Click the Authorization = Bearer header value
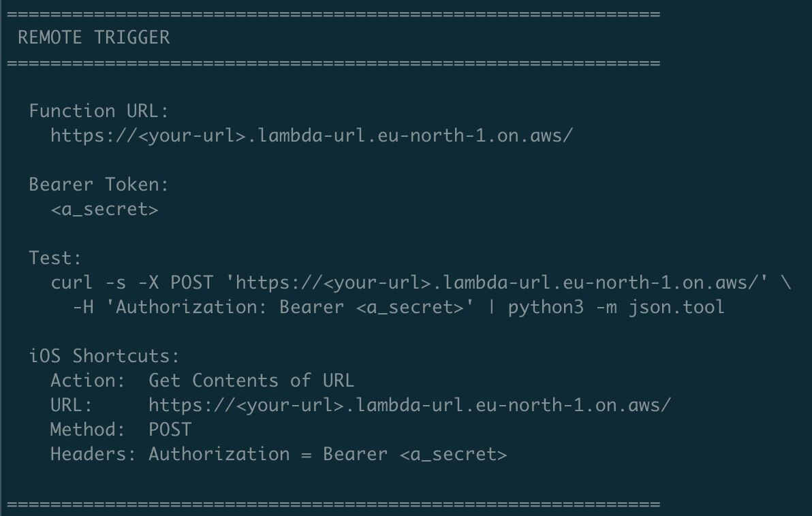 pyautogui.click(x=328, y=454)
